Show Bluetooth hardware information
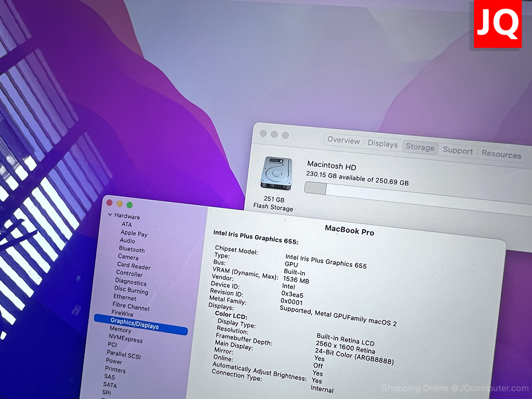The height and width of the screenshot is (399, 532). pyautogui.click(x=132, y=250)
